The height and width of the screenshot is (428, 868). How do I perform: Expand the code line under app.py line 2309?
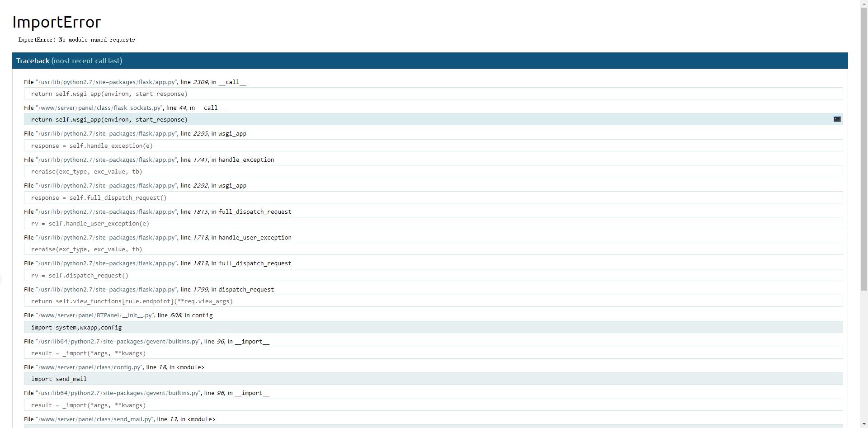(x=433, y=94)
